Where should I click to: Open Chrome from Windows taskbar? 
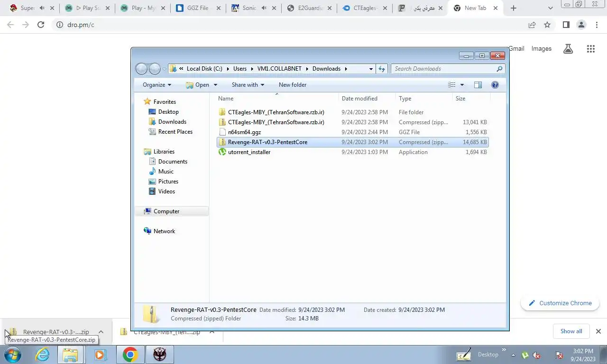pyautogui.click(x=130, y=355)
